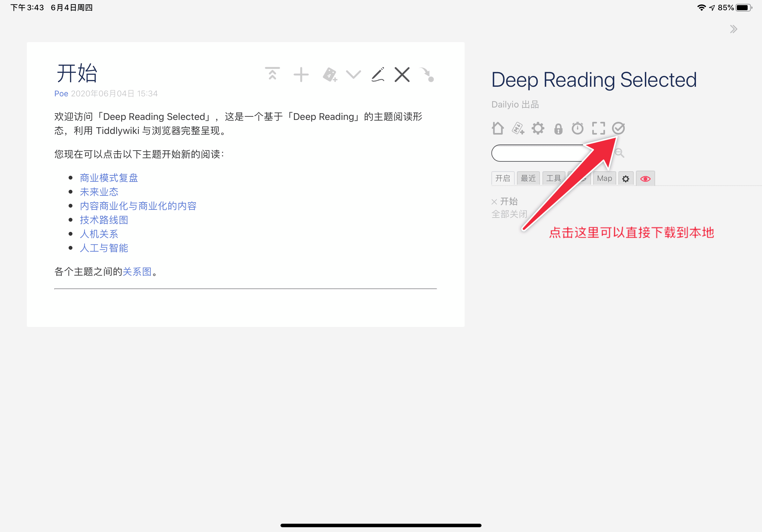Open 内容商业化与商业化的内容 link
762x532 pixels.
pyautogui.click(x=138, y=206)
